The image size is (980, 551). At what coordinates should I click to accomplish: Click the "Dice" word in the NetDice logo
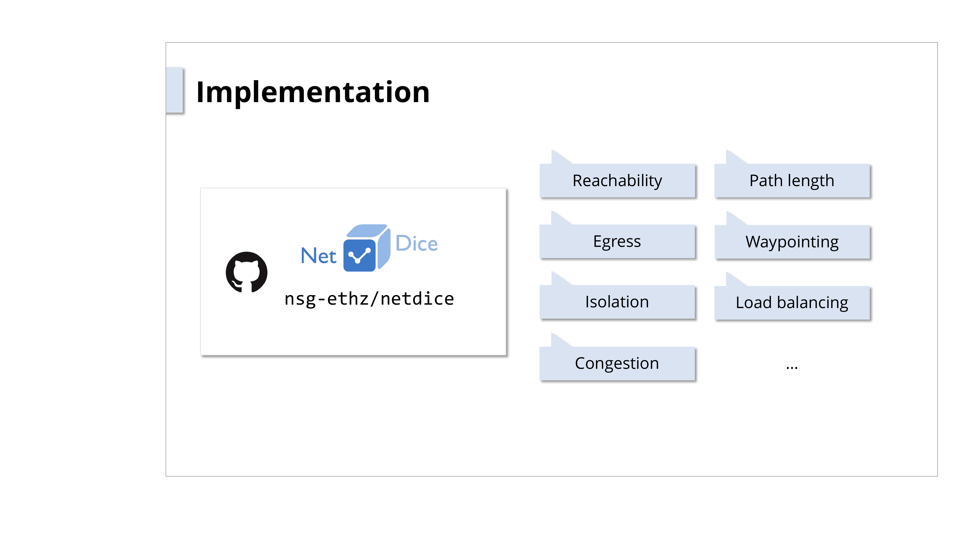(x=416, y=243)
